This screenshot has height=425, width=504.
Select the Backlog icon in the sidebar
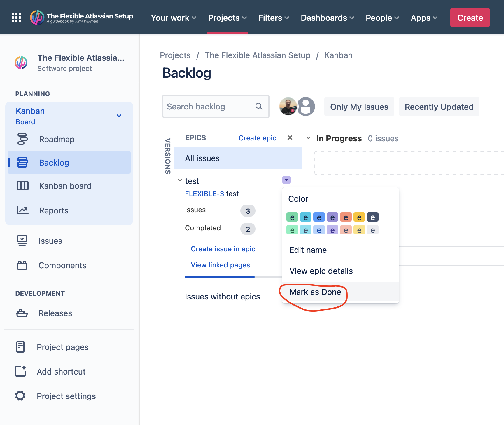[x=23, y=163]
